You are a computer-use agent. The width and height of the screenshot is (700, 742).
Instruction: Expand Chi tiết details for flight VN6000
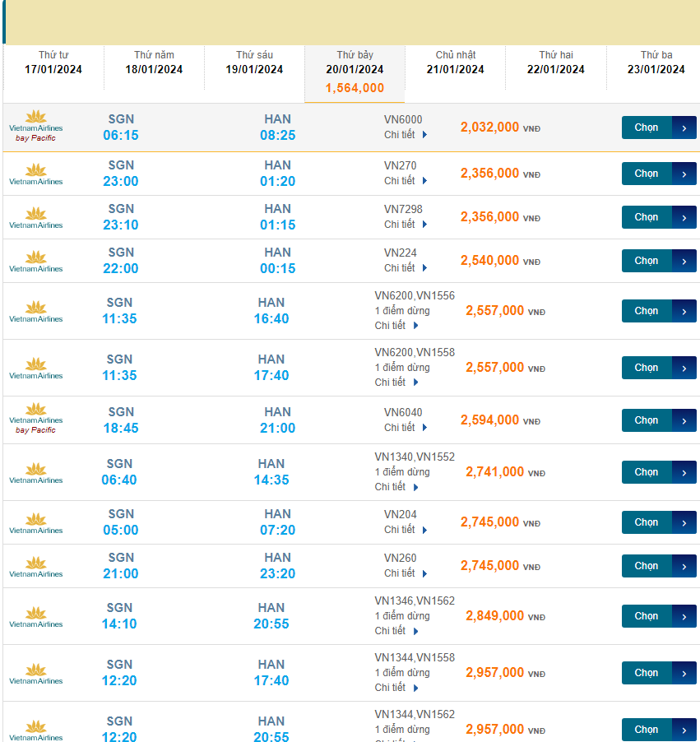point(406,135)
